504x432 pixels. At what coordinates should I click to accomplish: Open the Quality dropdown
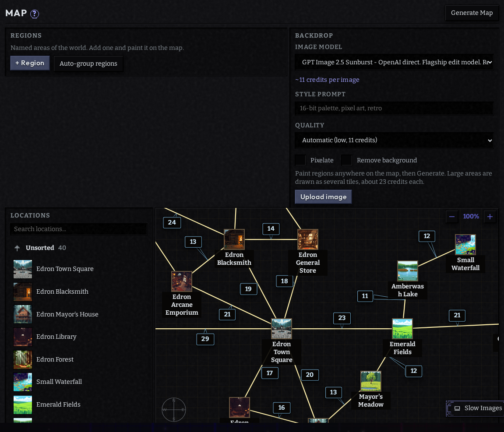[x=394, y=140]
